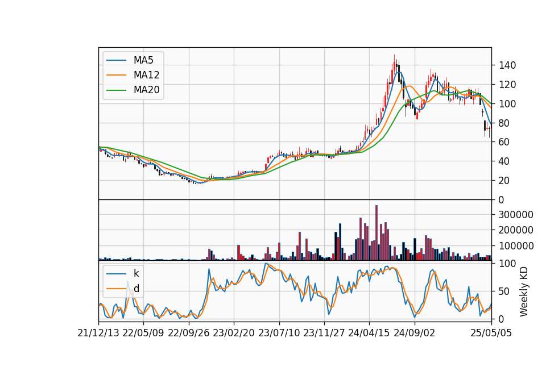Click the orange d legend line sample
546x392 pixels.
[x=116, y=289]
